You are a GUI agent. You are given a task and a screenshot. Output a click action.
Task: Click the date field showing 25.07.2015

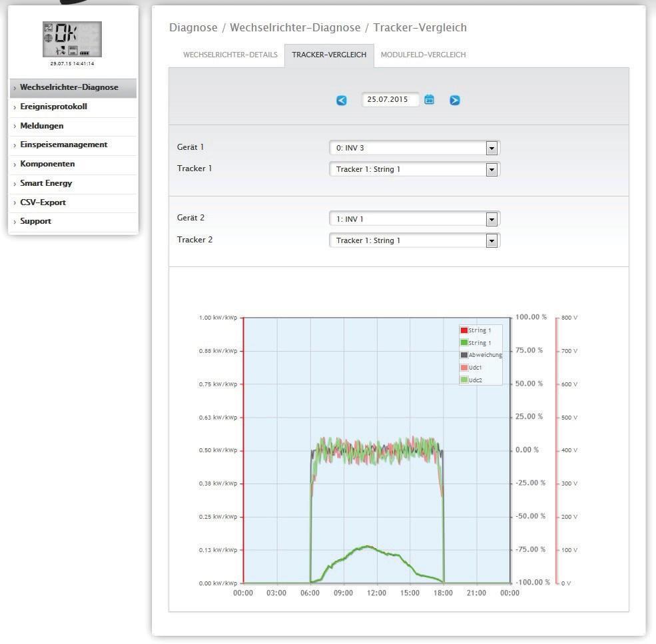pyautogui.click(x=390, y=100)
